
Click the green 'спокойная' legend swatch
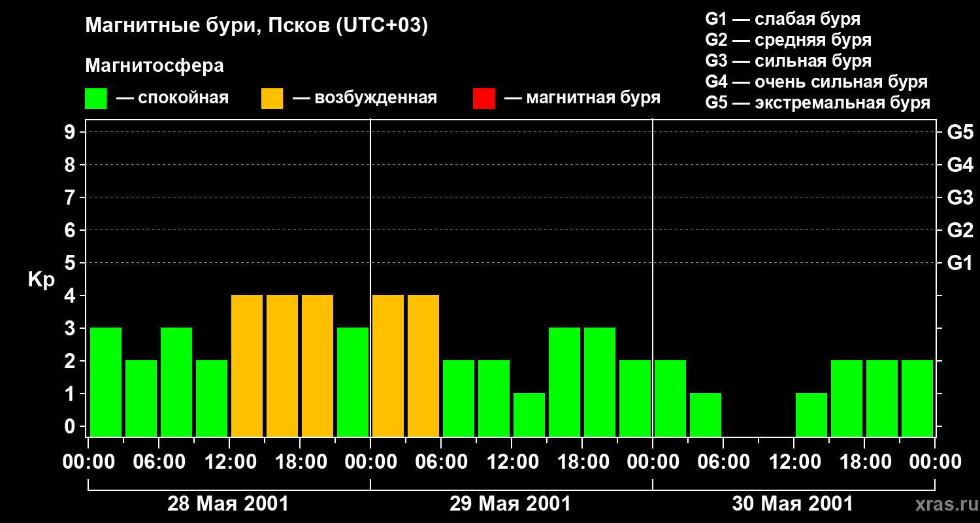point(95,99)
